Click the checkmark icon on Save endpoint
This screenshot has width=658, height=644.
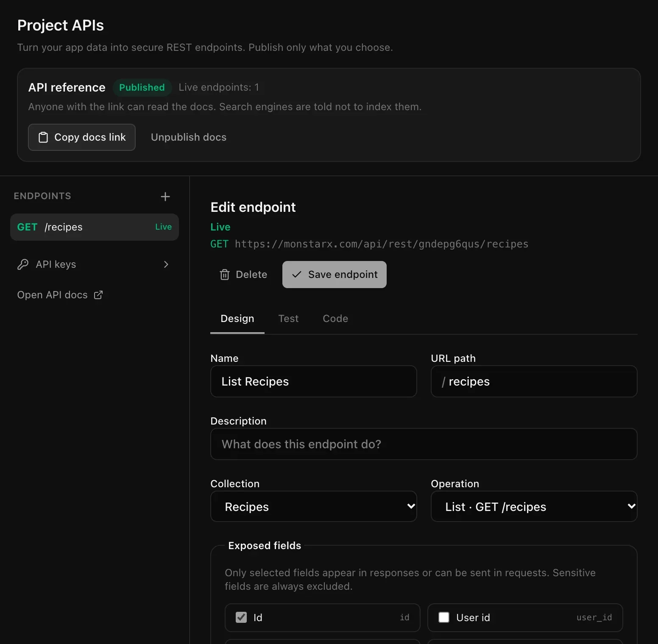click(x=297, y=275)
